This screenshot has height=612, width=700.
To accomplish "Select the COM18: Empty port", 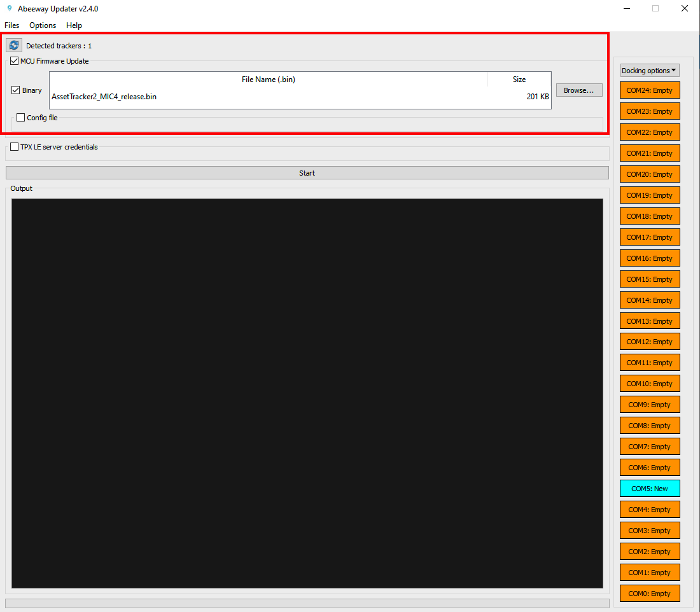I will [x=650, y=216].
